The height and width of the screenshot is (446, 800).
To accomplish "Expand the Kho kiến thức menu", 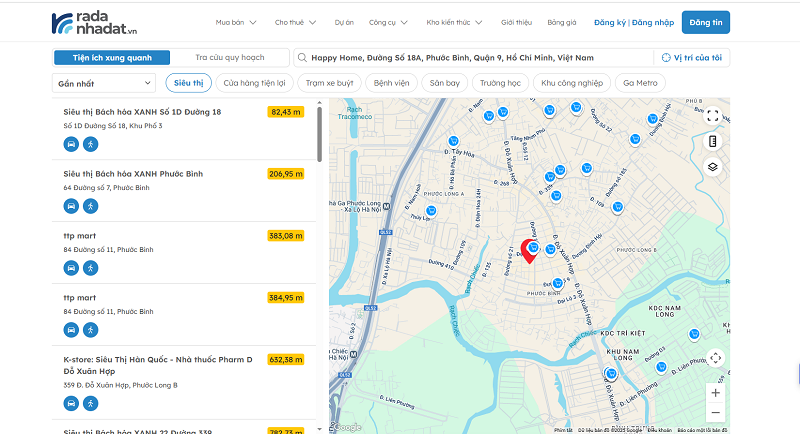I will point(454,22).
